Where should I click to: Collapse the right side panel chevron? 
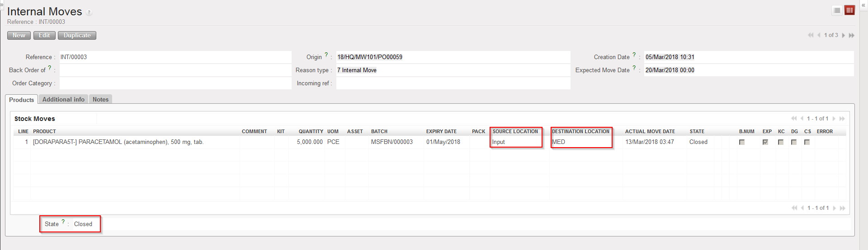pyautogui.click(x=863, y=5)
